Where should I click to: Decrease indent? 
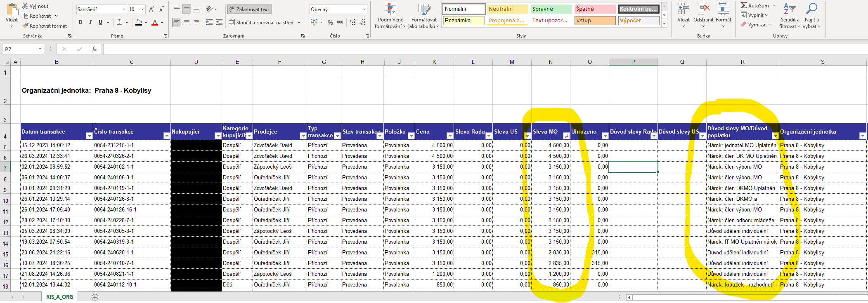209,22
